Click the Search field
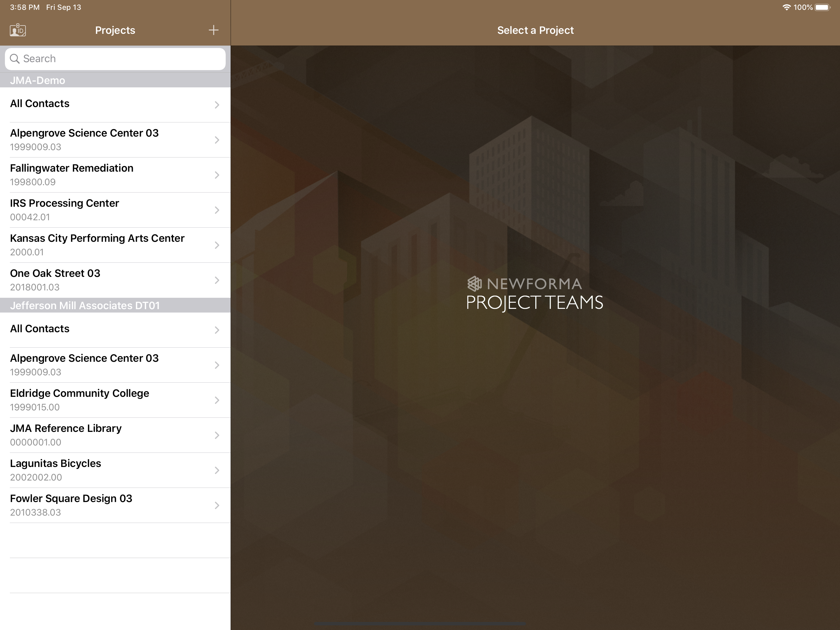This screenshot has width=840, height=630. tap(115, 58)
